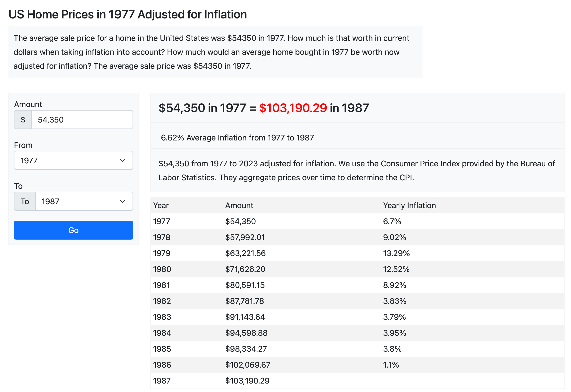Viewport: 571px width, 392px height.
Task: Select the 1987 row at table bottom
Action: pyautogui.click(x=357, y=381)
